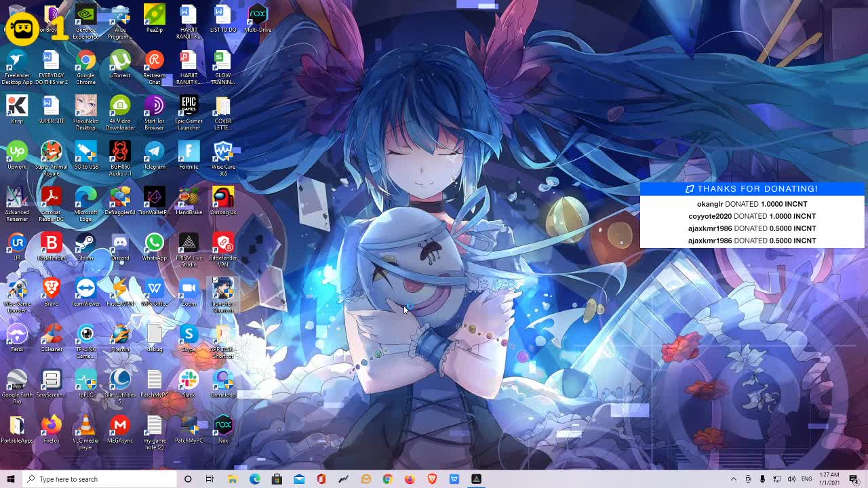Open the Advanced Renamer shortcut
Screen dimensions: 868x488
pos(17,204)
